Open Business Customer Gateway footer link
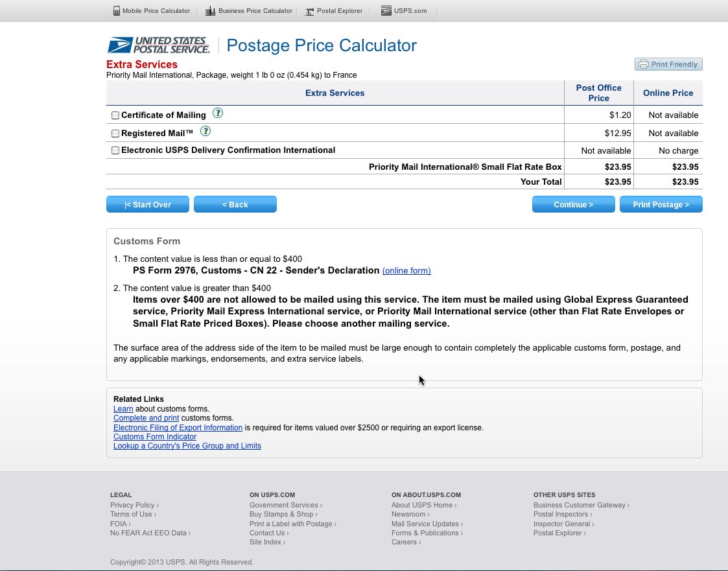Screen dimensions: 728x571 pos(581,505)
